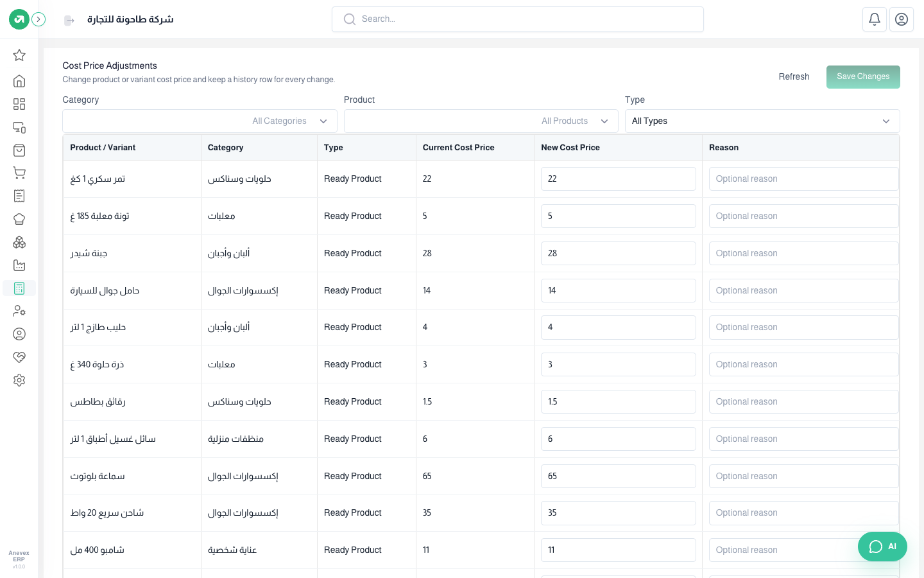
Task: Open the AI chat button
Action: 882,547
